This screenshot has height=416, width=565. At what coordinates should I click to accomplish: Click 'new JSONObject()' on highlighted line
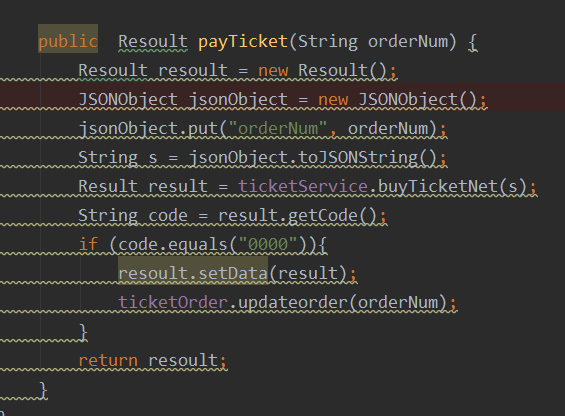click(397, 99)
